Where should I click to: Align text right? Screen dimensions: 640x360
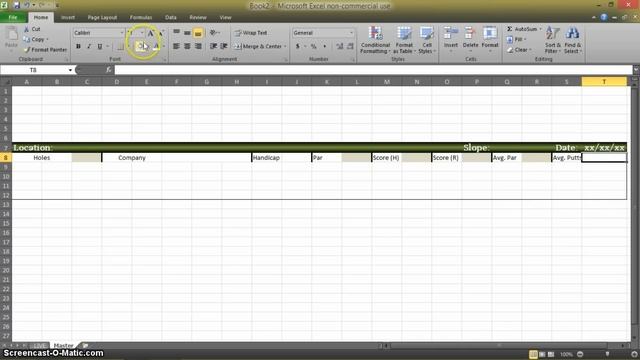coord(198,47)
